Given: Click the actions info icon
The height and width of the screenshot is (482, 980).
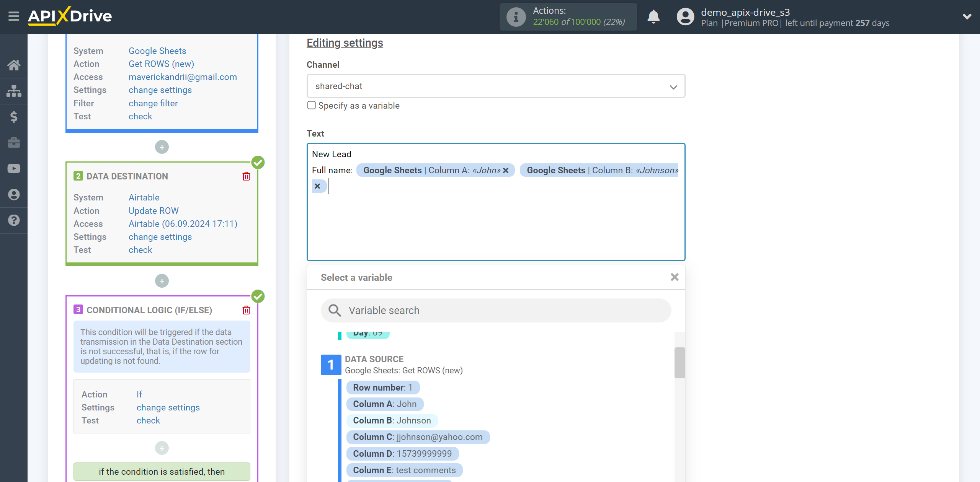Looking at the screenshot, I should (516, 17).
